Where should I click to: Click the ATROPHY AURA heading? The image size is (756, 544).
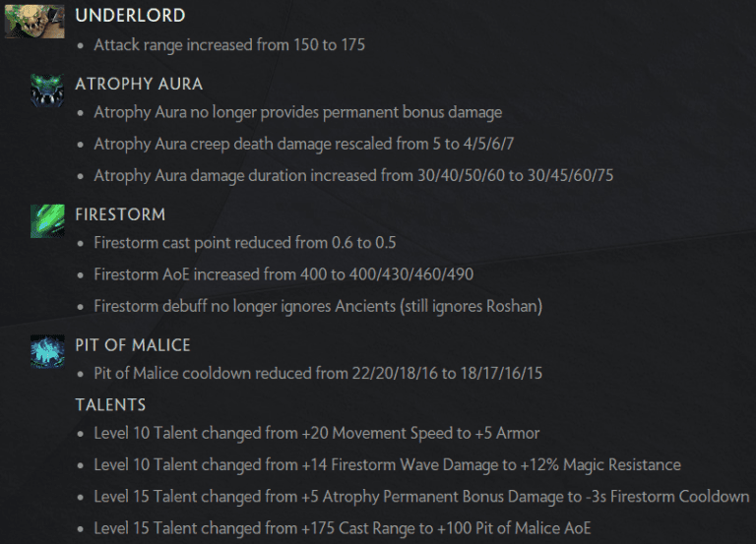(139, 84)
